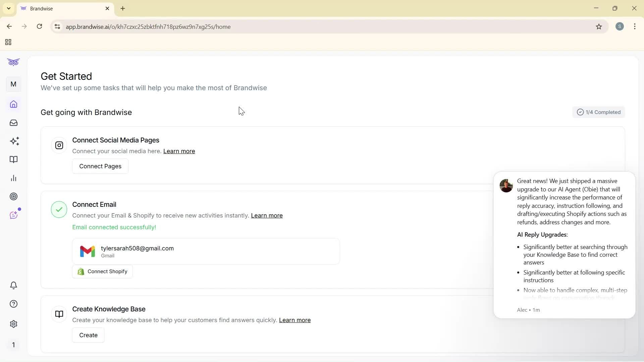Click the 1/4 Completed progress indicator
Image resolution: width=644 pixels, height=362 pixels.
pos(599,112)
